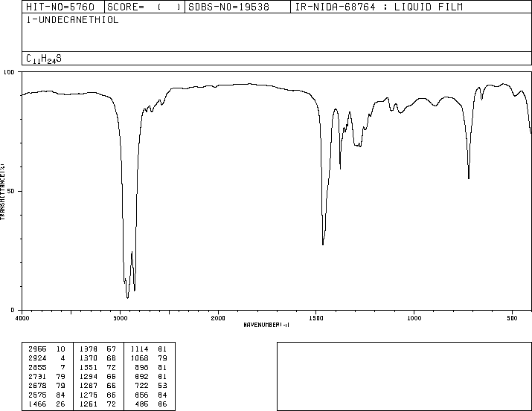Click transmittance value 10 in the 2966 row

tap(60, 349)
